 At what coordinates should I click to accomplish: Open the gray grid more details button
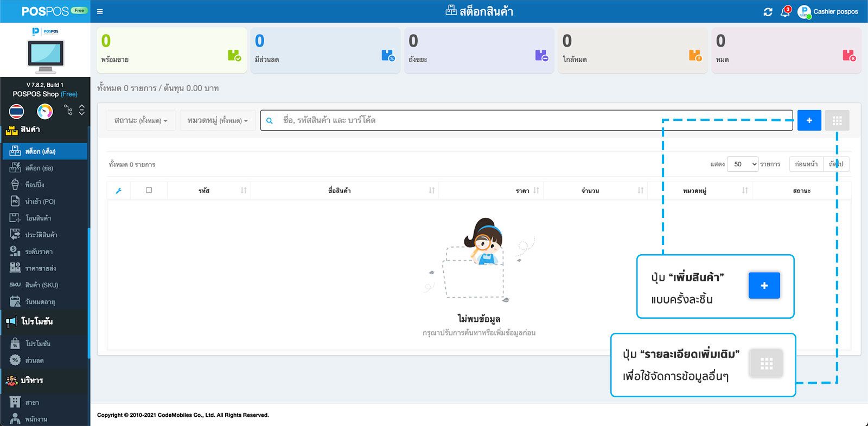coord(837,120)
